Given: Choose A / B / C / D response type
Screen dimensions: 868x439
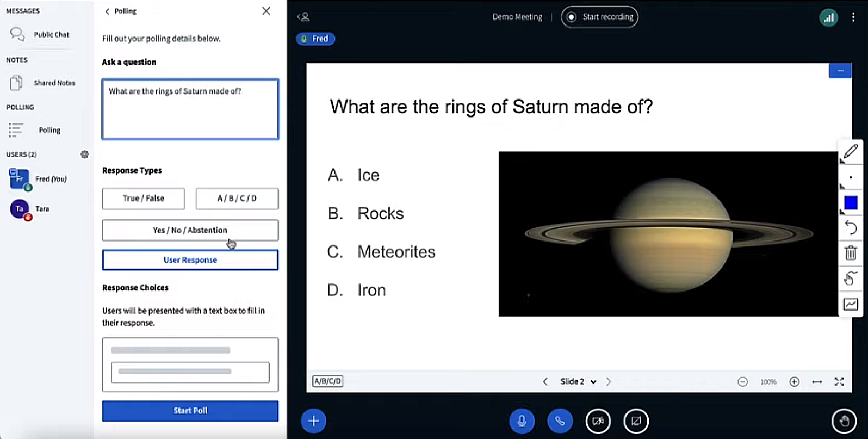Looking at the screenshot, I should point(237,199).
